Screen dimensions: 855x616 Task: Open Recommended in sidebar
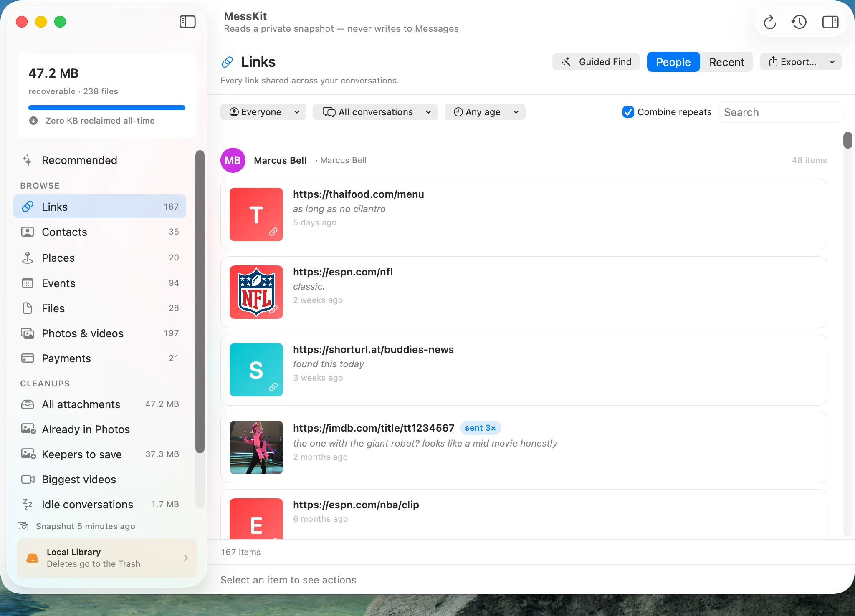100,160
